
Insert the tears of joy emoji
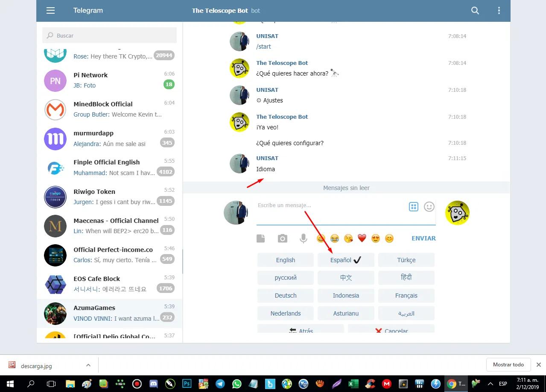tap(335, 238)
